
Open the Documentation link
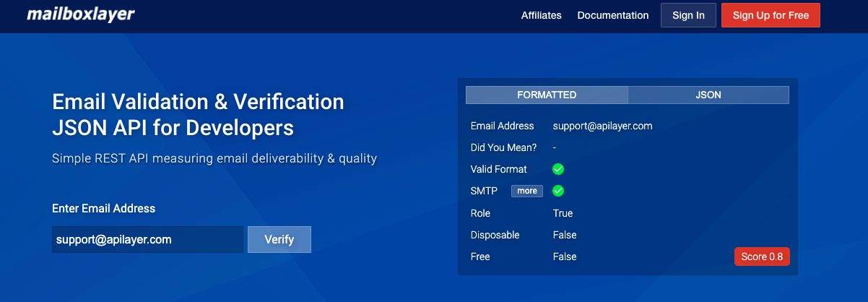click(613, 15)
